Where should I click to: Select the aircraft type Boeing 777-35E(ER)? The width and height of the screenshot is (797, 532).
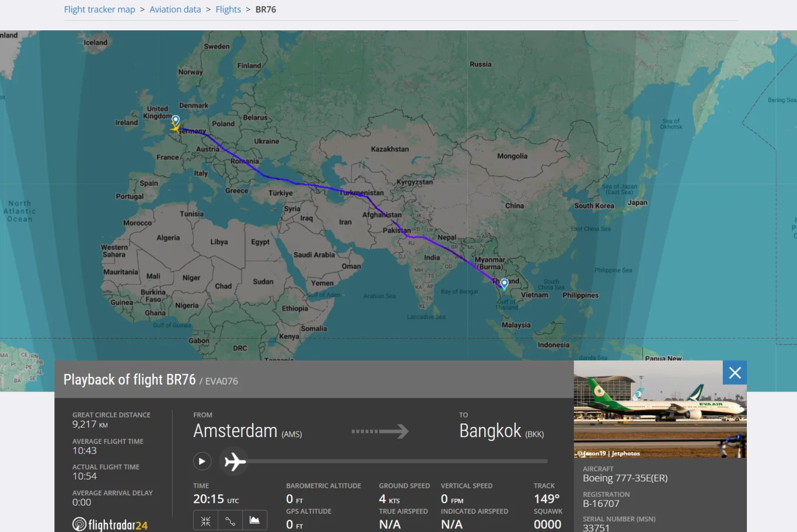click(625, 478)
